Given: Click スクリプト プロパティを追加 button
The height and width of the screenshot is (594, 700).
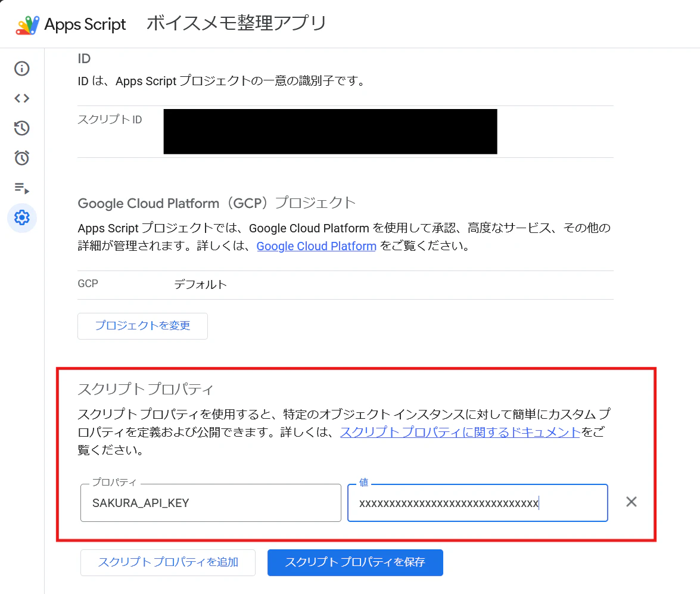Looking at the screenshot, I should point(168,562).
